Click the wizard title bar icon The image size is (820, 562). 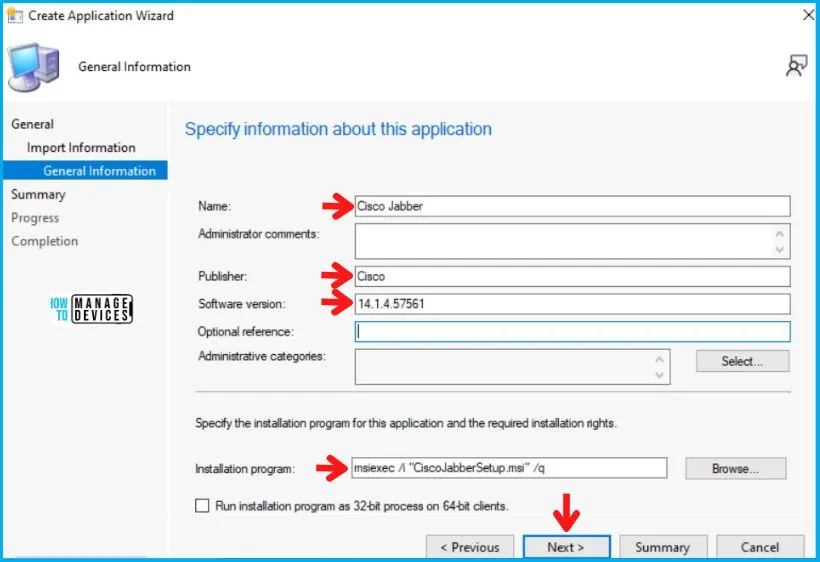pos(15,16)
